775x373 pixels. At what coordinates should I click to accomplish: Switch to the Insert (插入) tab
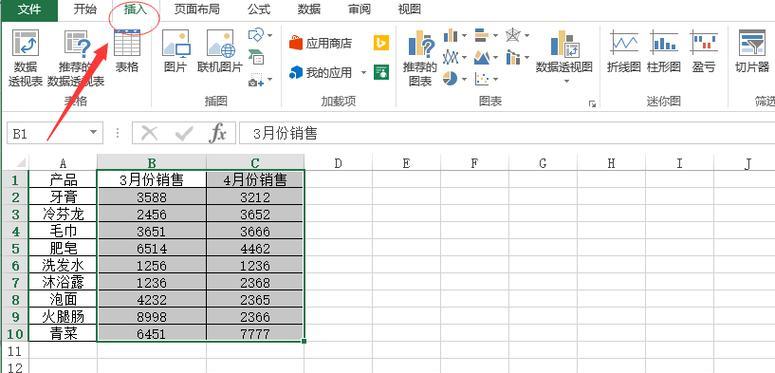[135, 9]
